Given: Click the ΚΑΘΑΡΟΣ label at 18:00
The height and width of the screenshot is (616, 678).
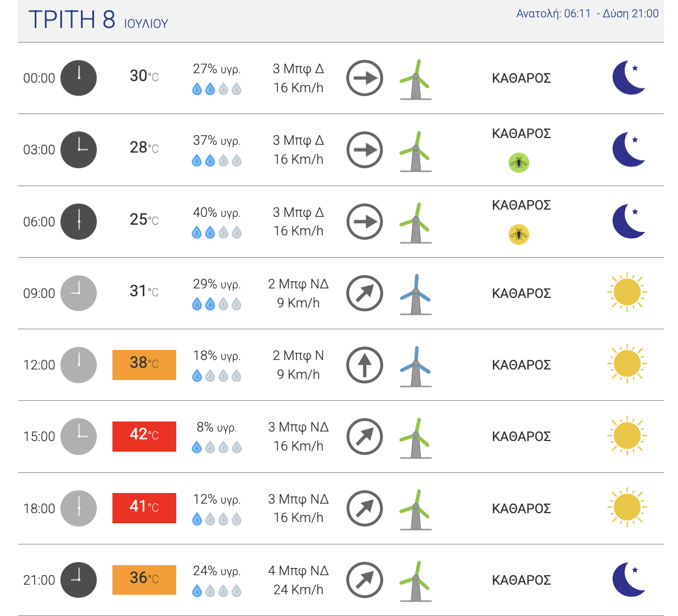Looking at the screenshot, I should [x=521, y=509].
